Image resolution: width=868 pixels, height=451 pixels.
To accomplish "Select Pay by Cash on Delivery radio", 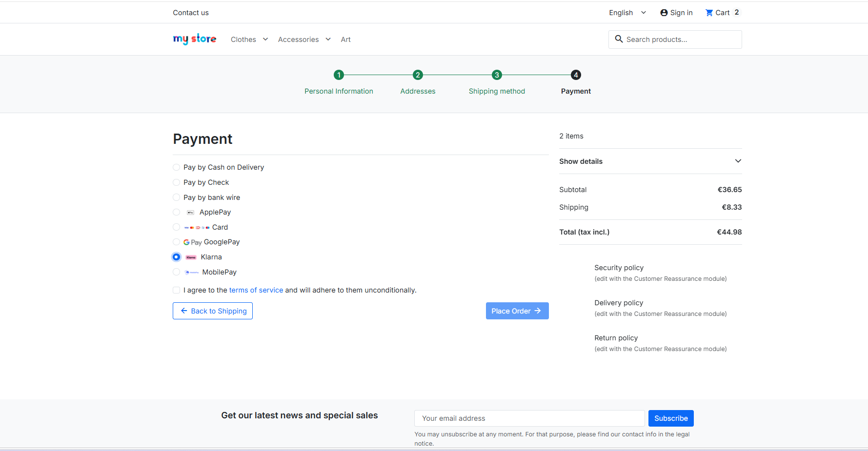I will coord(177,167).
